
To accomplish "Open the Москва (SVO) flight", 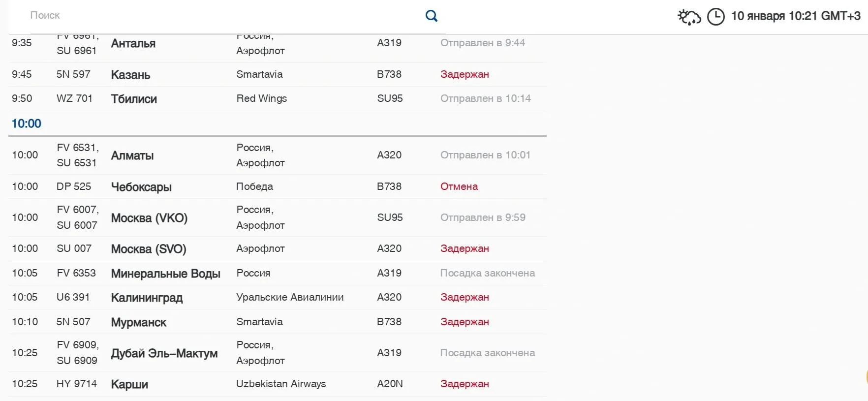I will [x=149, y=249].
